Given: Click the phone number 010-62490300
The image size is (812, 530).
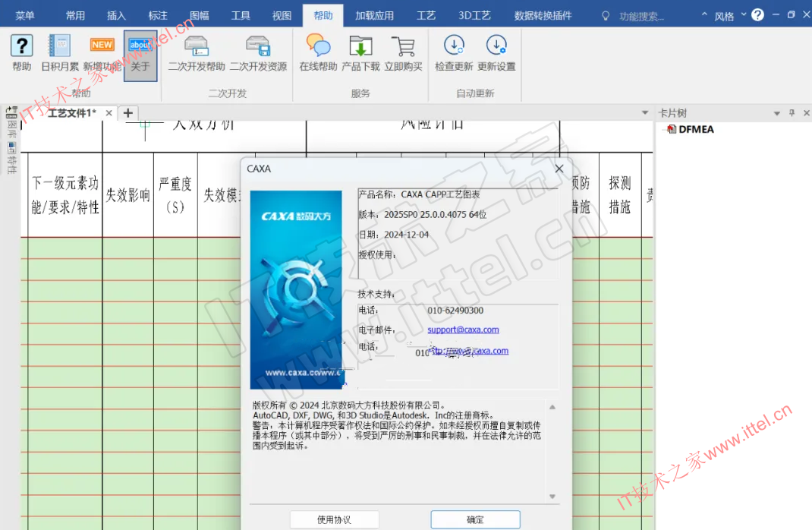Looking at the screenshot, I should (455, 311).
